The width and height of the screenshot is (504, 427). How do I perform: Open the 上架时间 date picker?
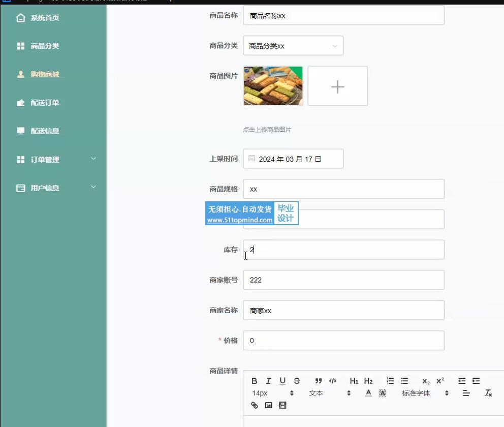click(x=293, y=159)
